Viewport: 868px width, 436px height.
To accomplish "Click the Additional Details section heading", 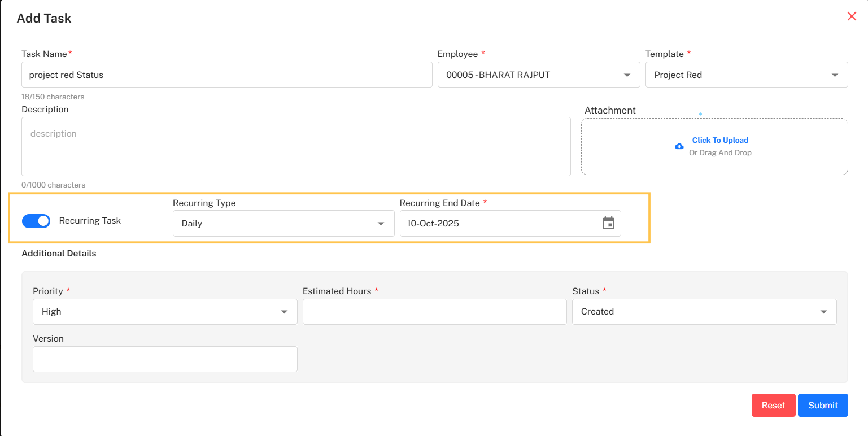I will pos(59,254).
